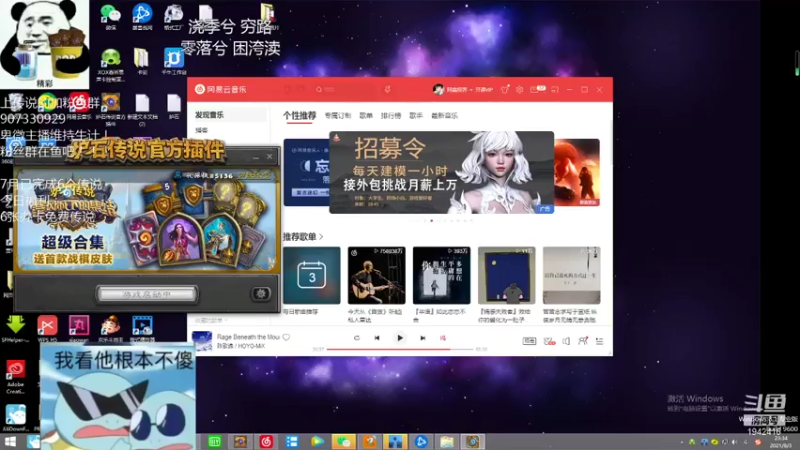The image size is (800, 450).
Task: Open the daily recommendation calendar playlist
Action: pyautogui.click(x=312, y=276)
